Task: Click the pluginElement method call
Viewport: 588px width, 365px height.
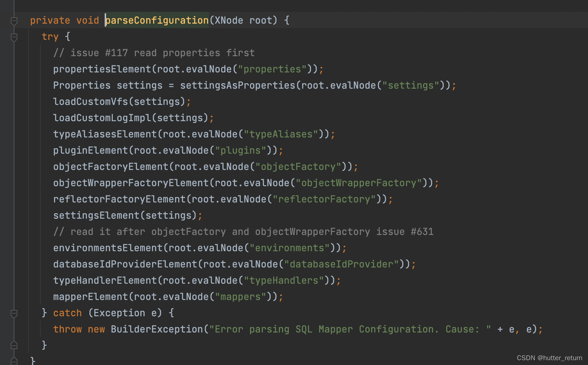Action: [x=91, y=150]
